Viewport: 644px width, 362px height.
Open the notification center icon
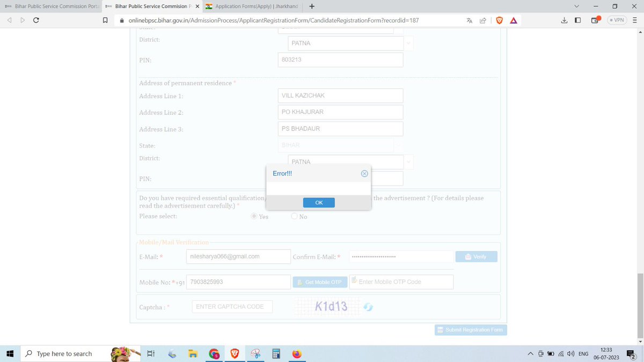631,353
